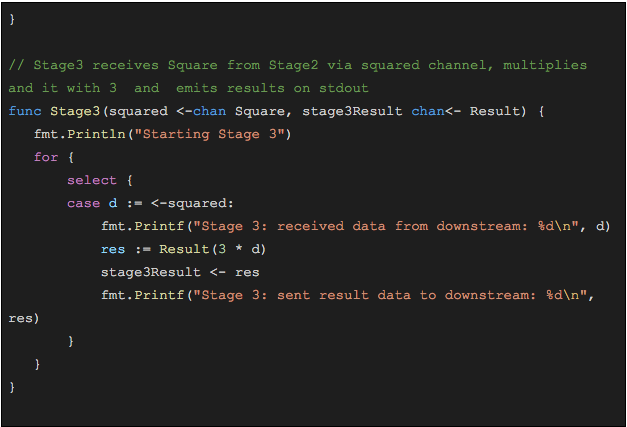This screenshot has width=627, height=427.
Task: Click the final closing brace of Stage3
Action: 12,387
